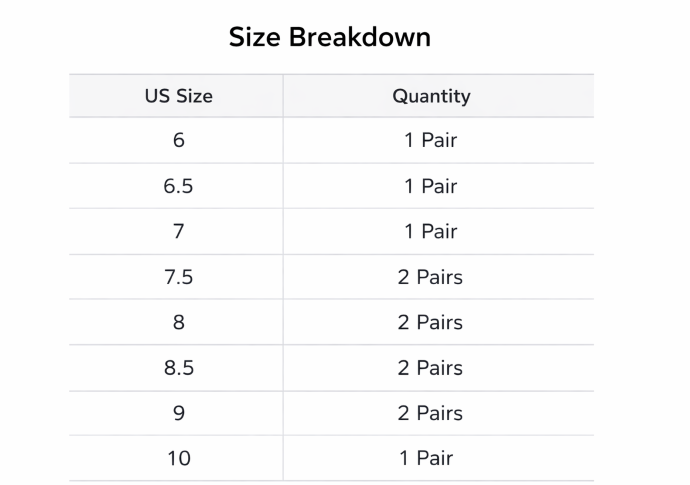Image resolution: width=690 pixels, height=485 pixels.
Task: Select quantity 2 Pairs for size 9
Action: click(x=430, y=413)
